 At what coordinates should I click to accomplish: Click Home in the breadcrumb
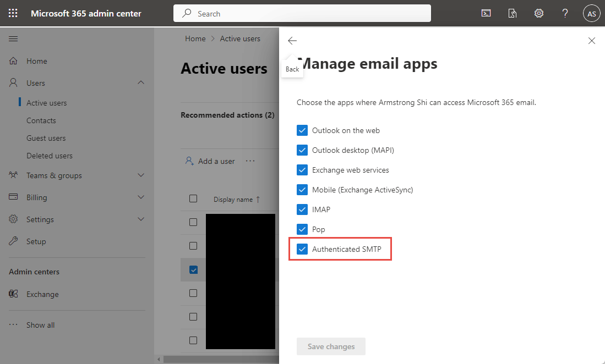[x=195, y=38]
